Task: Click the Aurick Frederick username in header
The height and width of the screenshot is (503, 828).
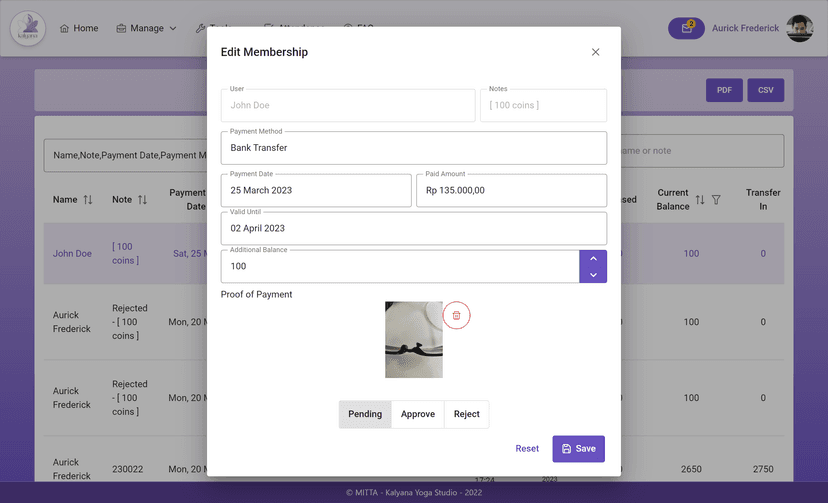Action: [x=745, y=28]
